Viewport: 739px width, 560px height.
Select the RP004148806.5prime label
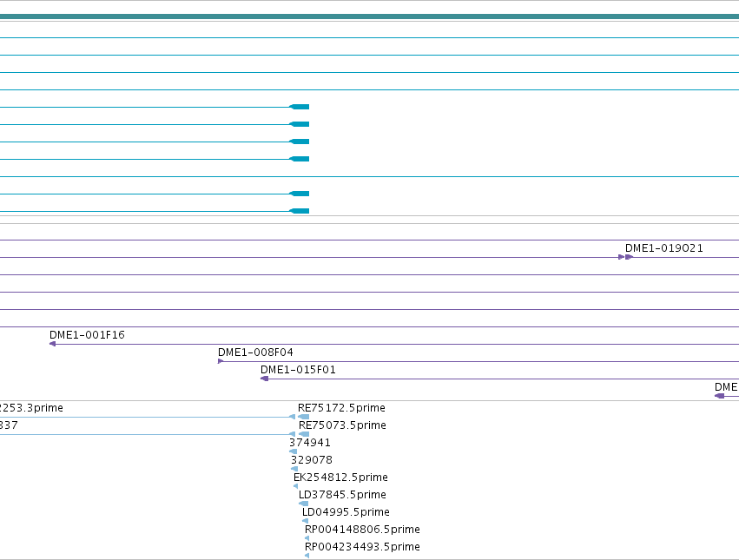pyautogui.click(x=362, y=530)
